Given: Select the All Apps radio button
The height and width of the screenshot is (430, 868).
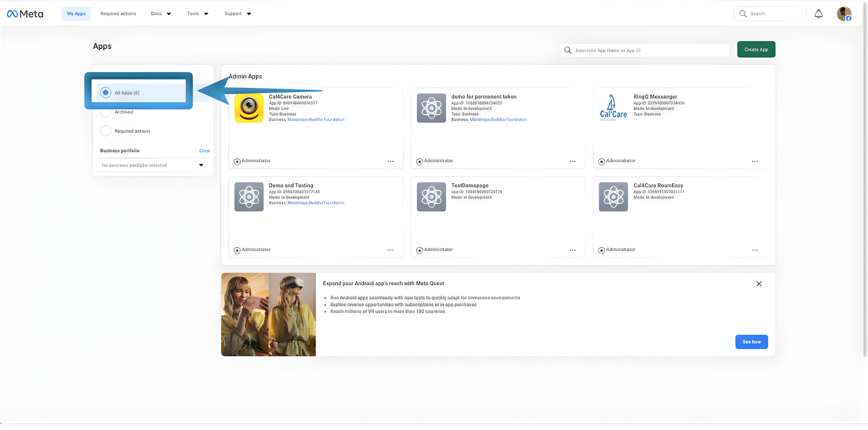Looking at the screenshot, I should 106,92.
